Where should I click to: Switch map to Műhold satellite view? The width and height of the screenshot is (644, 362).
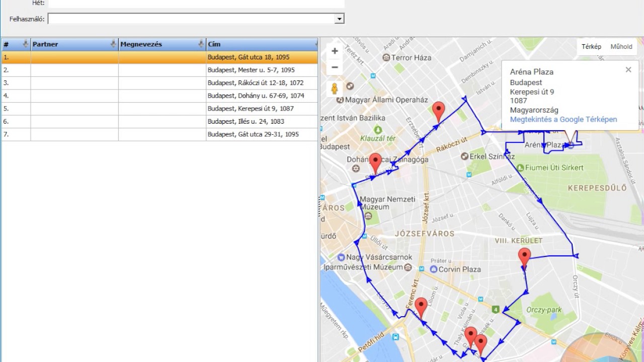pos(621,47)
